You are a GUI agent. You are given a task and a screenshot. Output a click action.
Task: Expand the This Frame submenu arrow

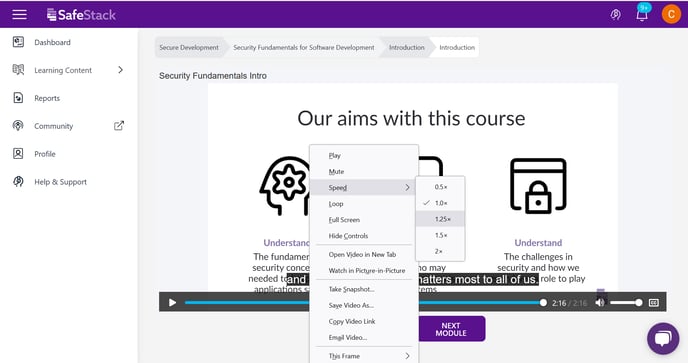tap(407, 356)
